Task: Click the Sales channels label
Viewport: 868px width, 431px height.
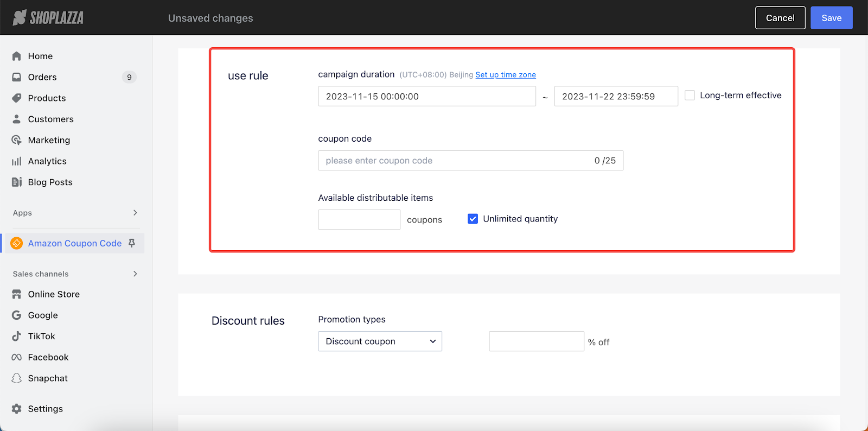Action: point(41,274)
